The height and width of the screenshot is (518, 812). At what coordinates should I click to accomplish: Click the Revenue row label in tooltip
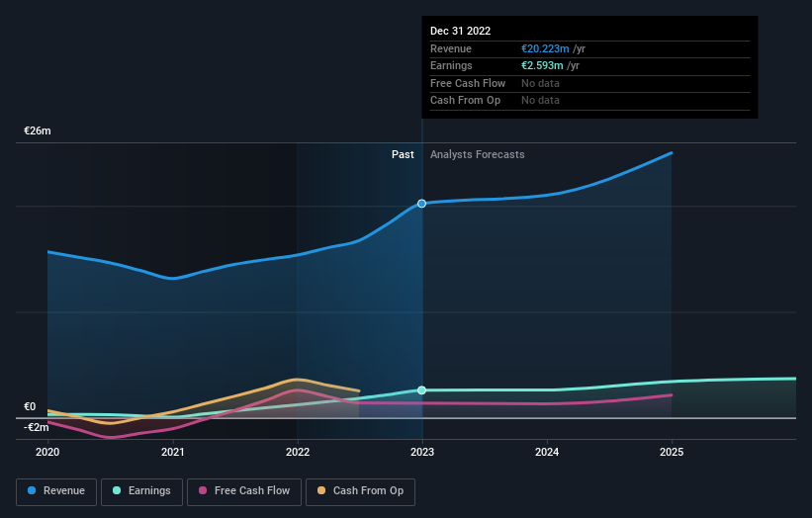tap(451, 48)
